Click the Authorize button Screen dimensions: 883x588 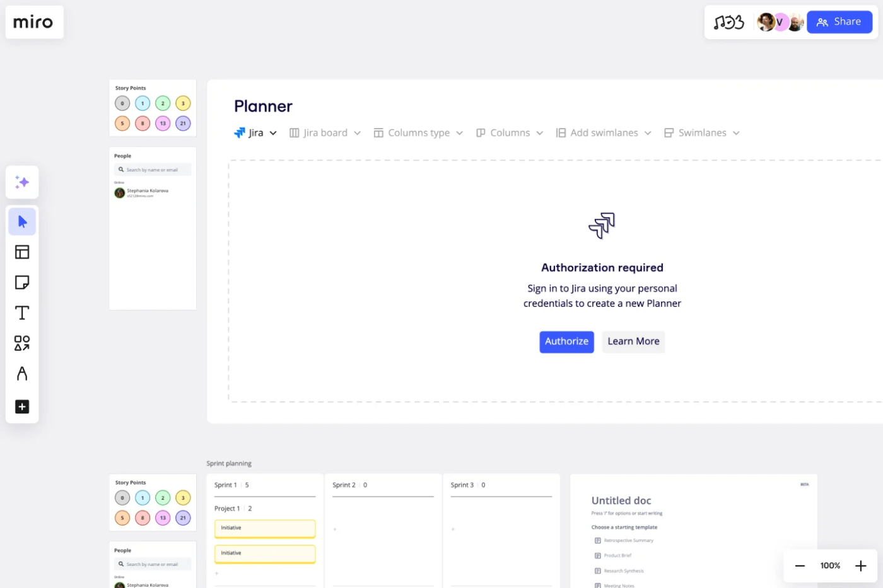pos(566,342)
